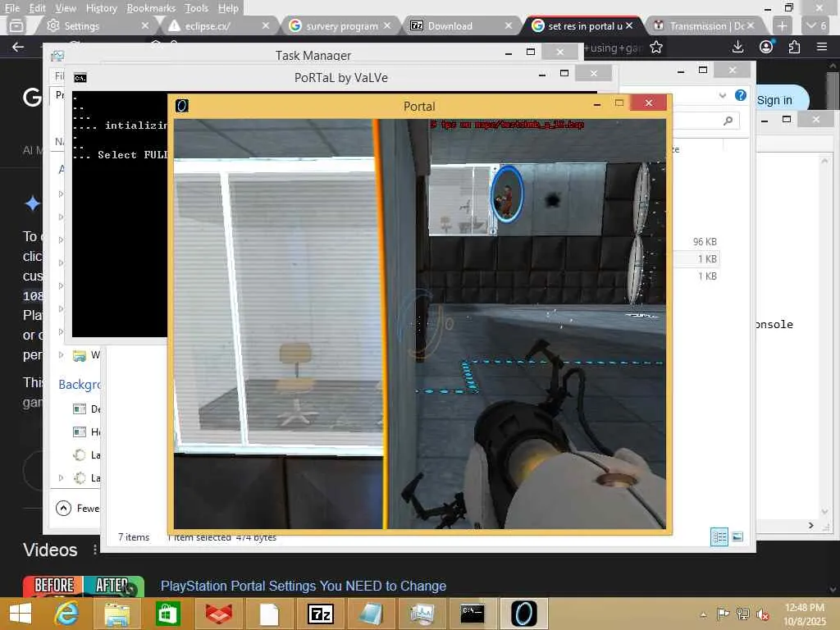Open the Tools menu in the browser
Viewport: 840px width, 630px height.
coord(196,8)
